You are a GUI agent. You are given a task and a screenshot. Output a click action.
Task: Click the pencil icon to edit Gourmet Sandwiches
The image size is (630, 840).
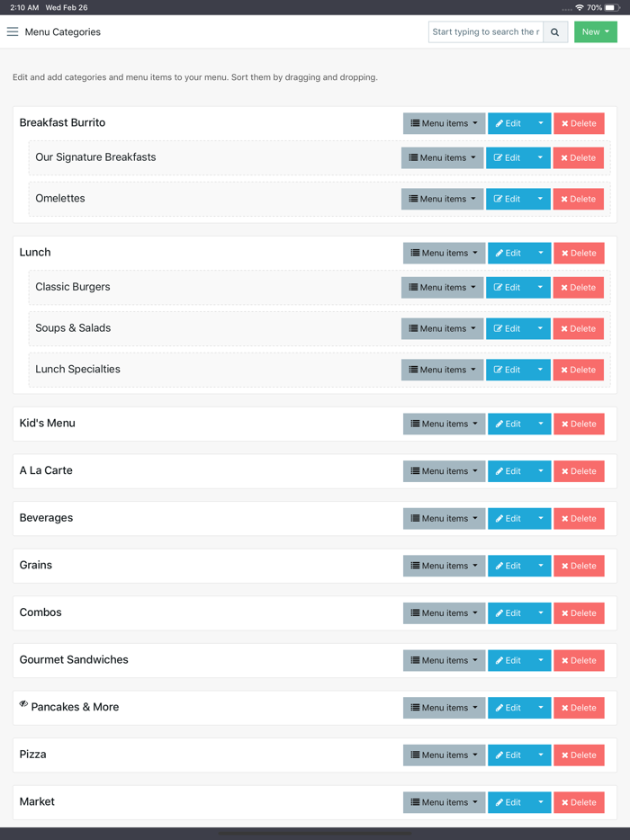tap(502, 660)
